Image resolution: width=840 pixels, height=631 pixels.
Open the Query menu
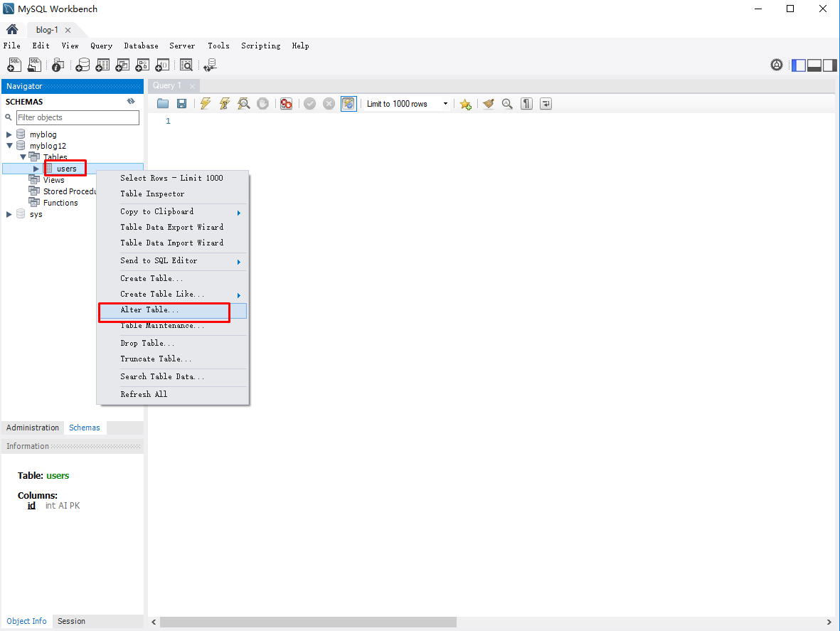coord(101,46)
